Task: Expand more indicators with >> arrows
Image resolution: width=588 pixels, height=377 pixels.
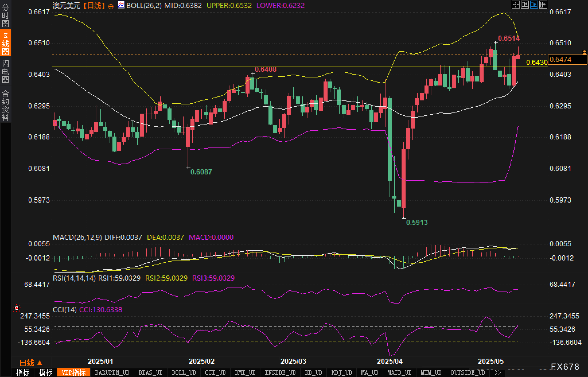Action: [x=498, y=373]
